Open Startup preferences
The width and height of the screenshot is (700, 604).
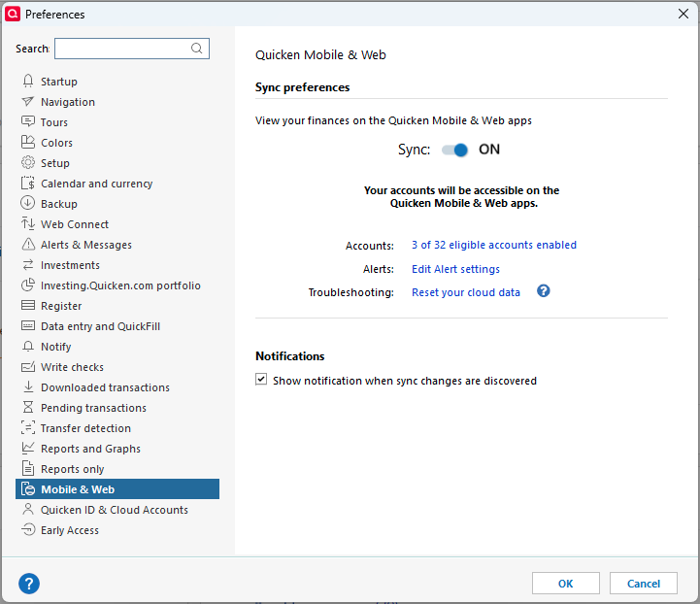[59, 82]
